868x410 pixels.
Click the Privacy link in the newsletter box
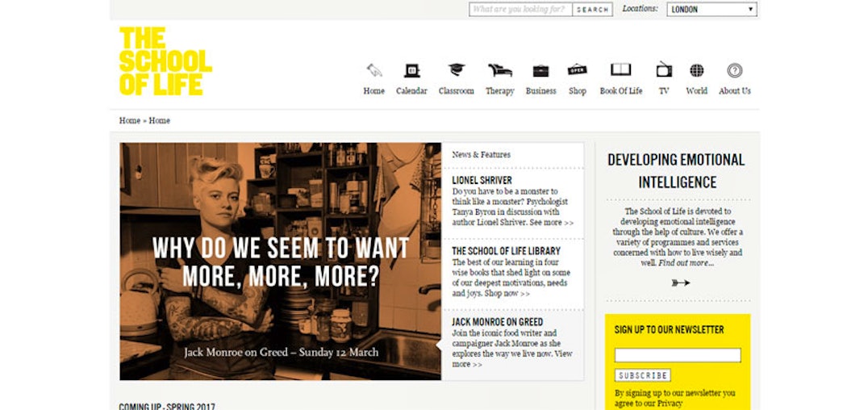[670, 404]
